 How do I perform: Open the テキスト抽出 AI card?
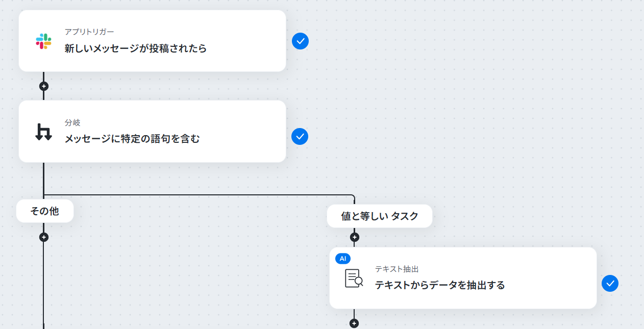pos(463,278)
